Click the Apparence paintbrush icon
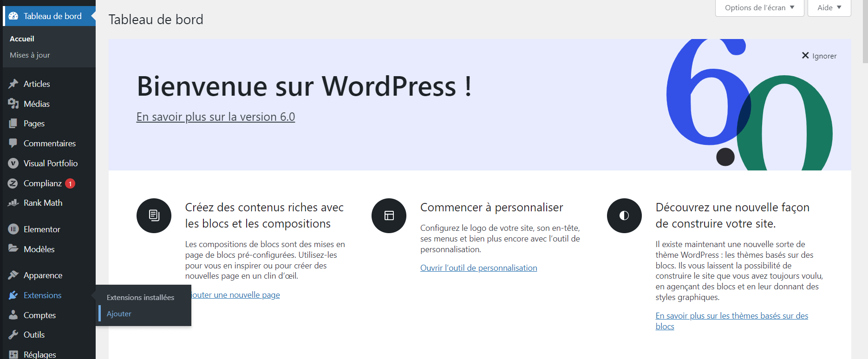This screenshot has height=359, width=868. 13,275
